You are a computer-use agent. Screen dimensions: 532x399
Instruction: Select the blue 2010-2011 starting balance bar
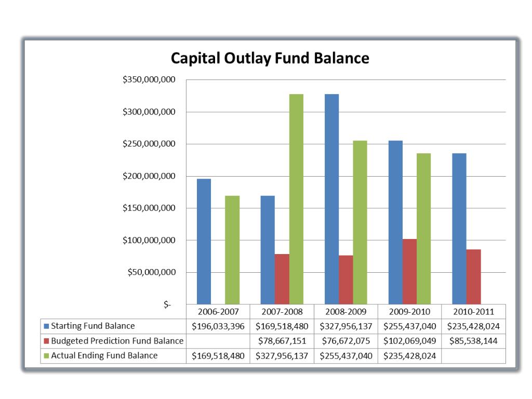click(459, 229)
